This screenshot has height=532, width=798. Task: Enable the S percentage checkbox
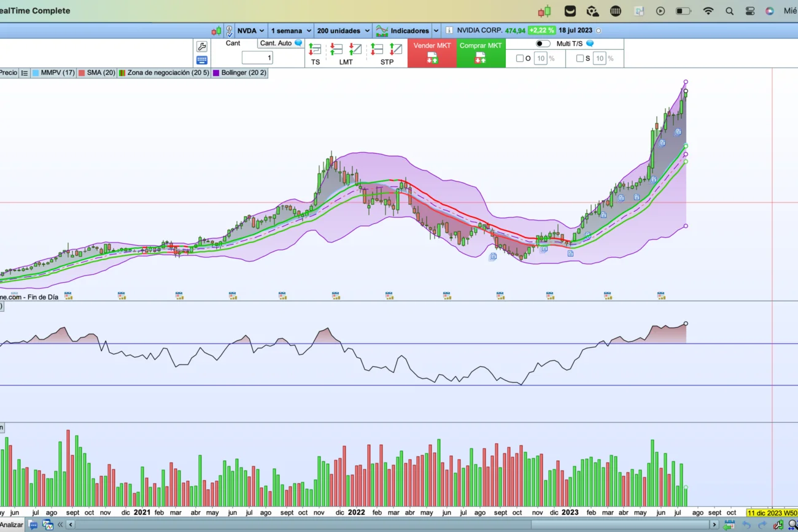(x=580, y=58)
